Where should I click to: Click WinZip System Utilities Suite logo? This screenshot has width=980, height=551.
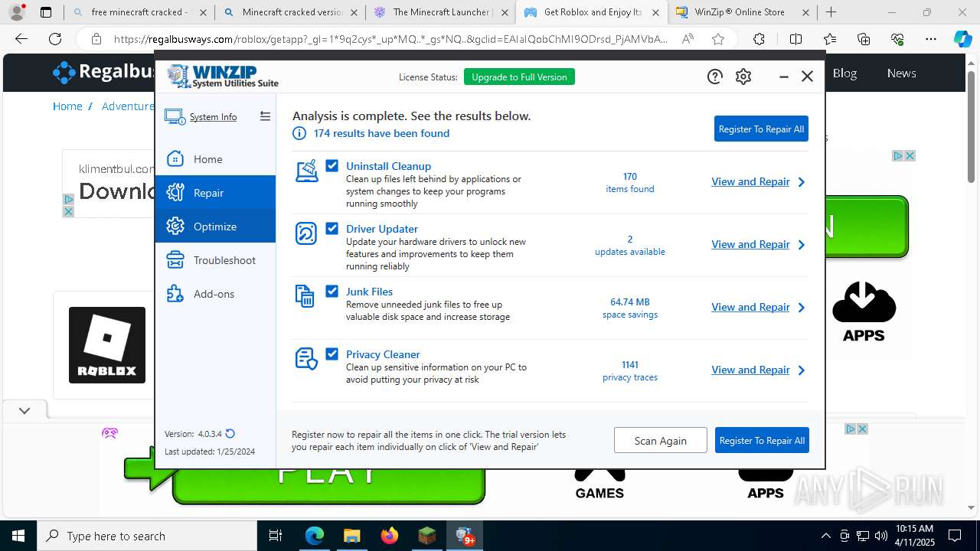tap(223, 77)
